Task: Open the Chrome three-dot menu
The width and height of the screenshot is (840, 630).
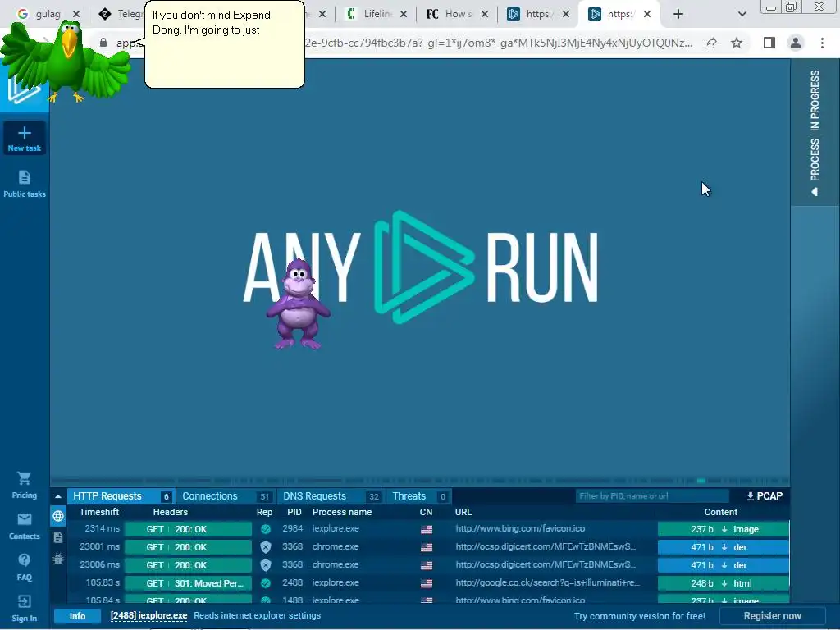Action: click(x=822, y=43)
